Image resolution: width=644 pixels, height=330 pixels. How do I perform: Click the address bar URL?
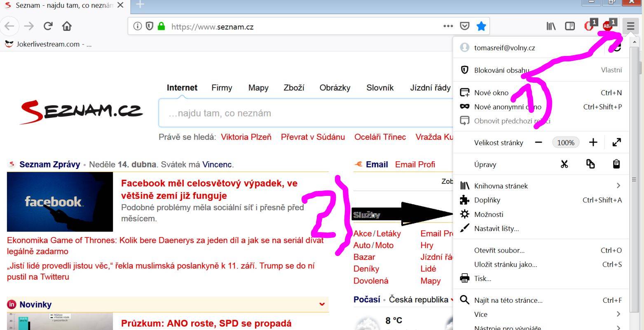[x=212, y=27]
